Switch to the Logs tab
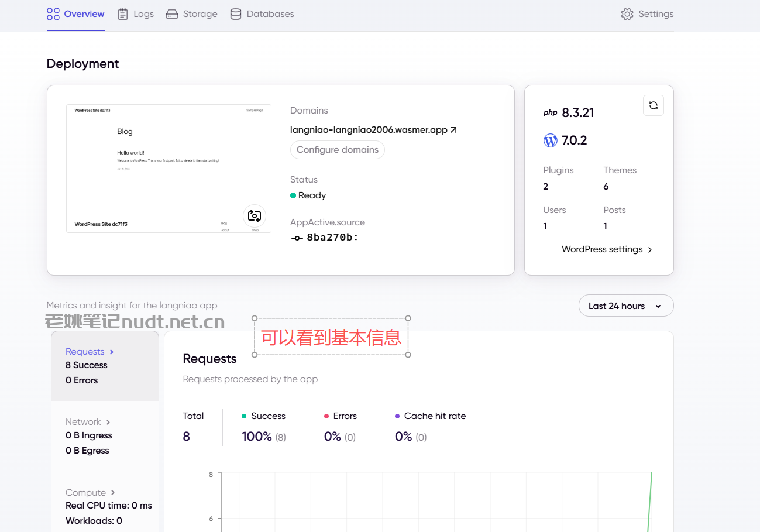The width and height of the screenshot is (760, 532). [135, 14]
